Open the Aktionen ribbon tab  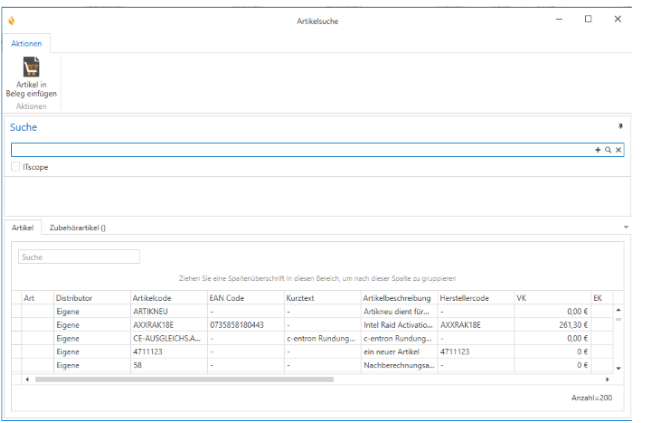click(25, 44)
